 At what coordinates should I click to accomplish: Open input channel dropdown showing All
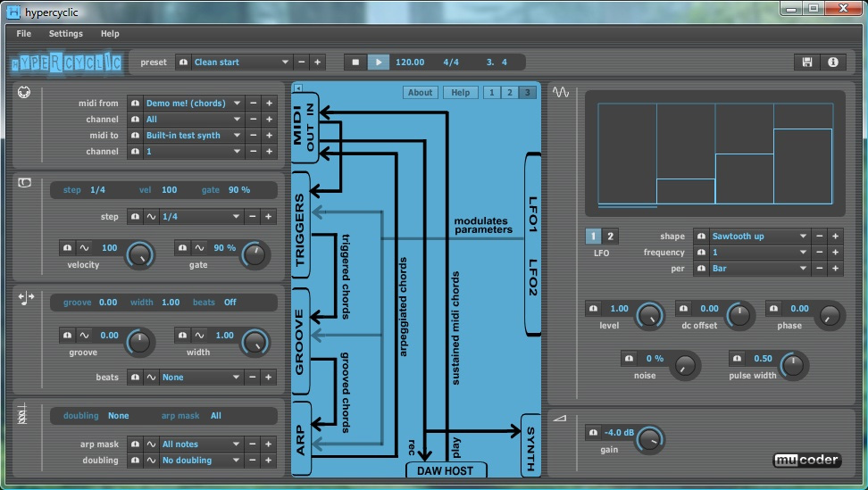(x=193, y=119)
